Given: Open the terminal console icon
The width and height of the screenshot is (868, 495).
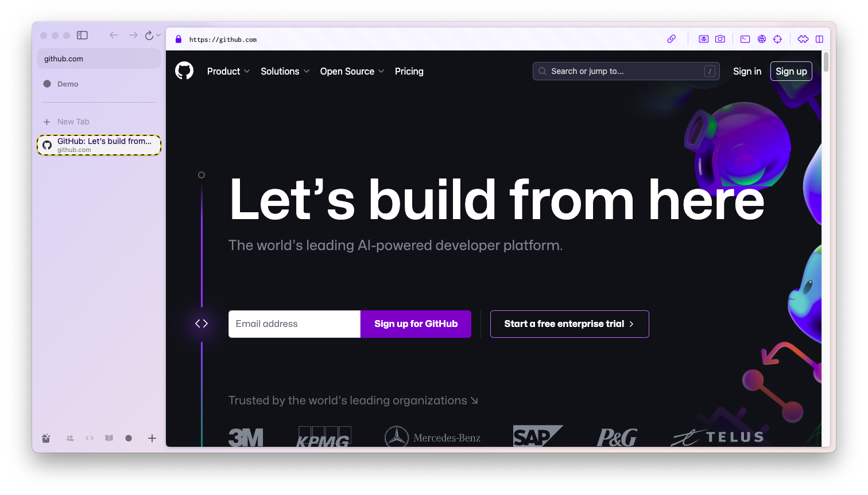Looking at the screenshot, I should pyautogui.click(x=745, y=39).
